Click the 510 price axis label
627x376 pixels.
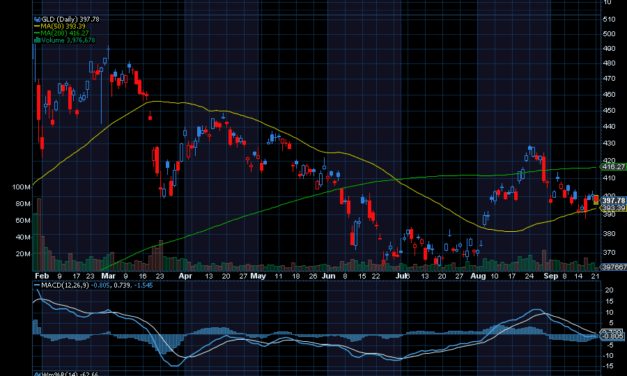tap(609, 19)
